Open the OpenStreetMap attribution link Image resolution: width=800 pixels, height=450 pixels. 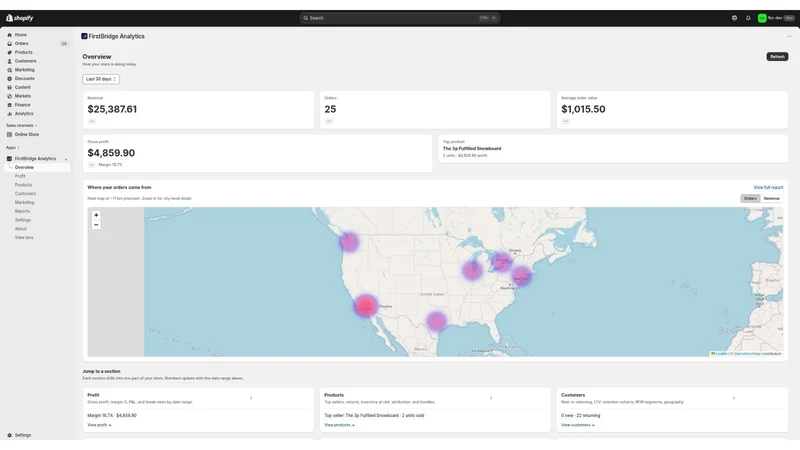click(x=747, y=354)
